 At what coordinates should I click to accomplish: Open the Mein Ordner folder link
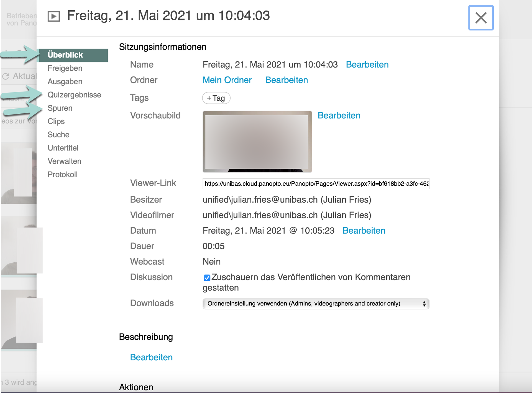tap(227, 80)
